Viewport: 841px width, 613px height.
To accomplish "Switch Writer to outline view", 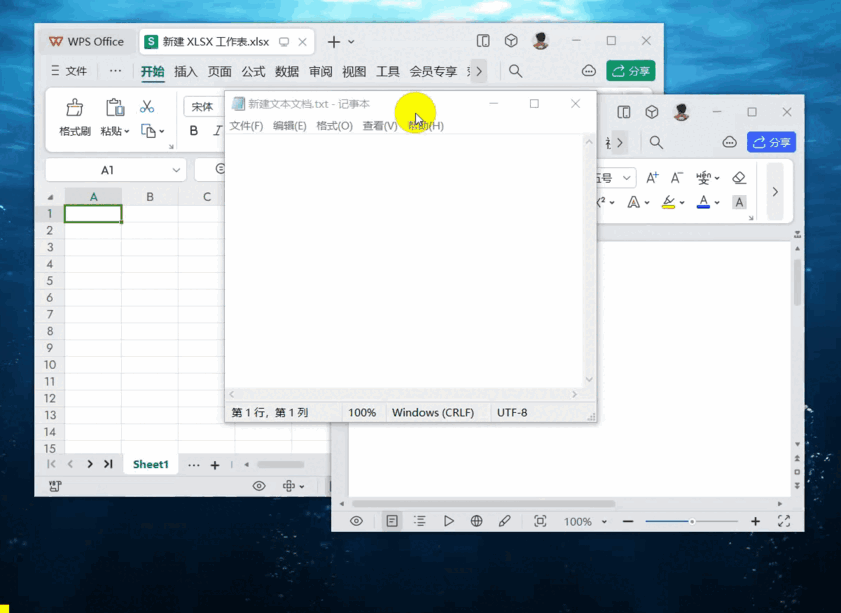I will [x=420, y=521].
